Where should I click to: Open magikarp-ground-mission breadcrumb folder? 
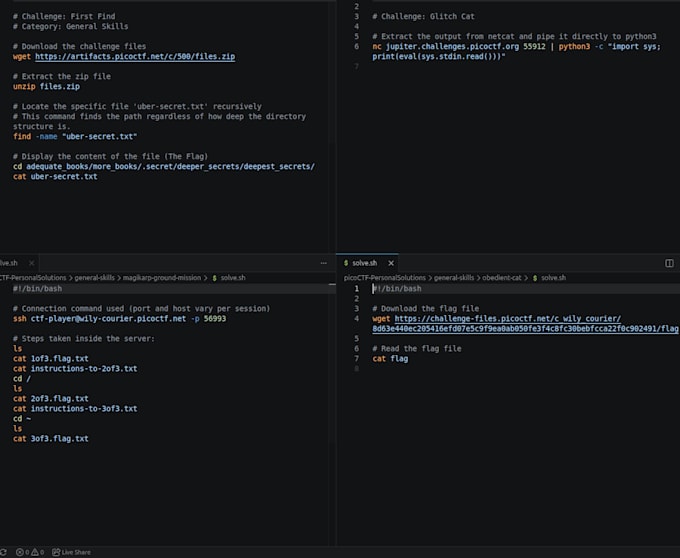pyautogui.click(x=162, y=277)
